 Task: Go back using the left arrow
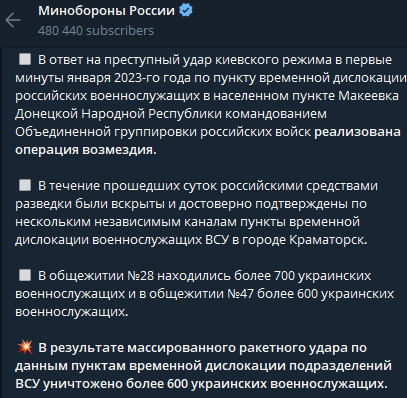coord(13,20)
